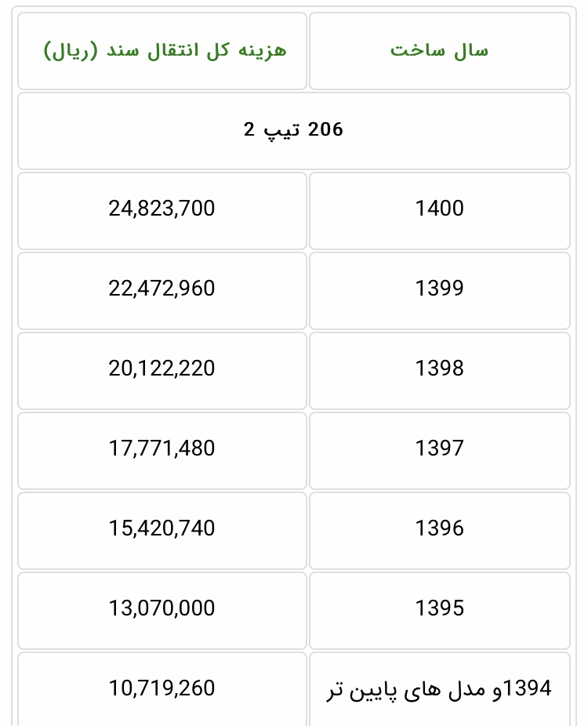
Task: Select the year 1400 cell
Action: [440, 209]
